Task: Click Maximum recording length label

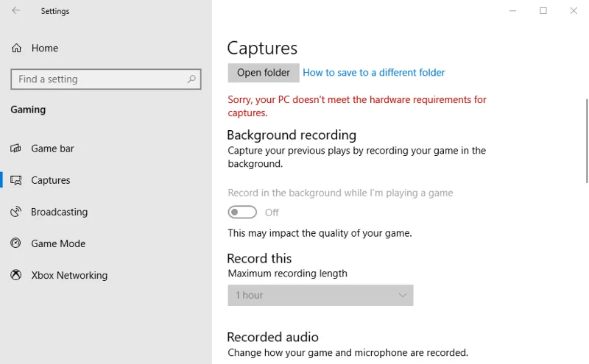Action: click(287, 274)
